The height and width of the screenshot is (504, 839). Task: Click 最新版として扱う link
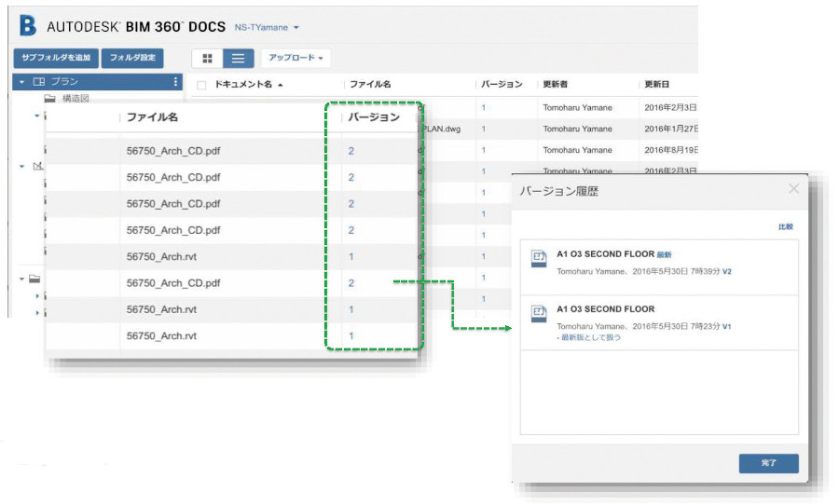click(591, 337)
